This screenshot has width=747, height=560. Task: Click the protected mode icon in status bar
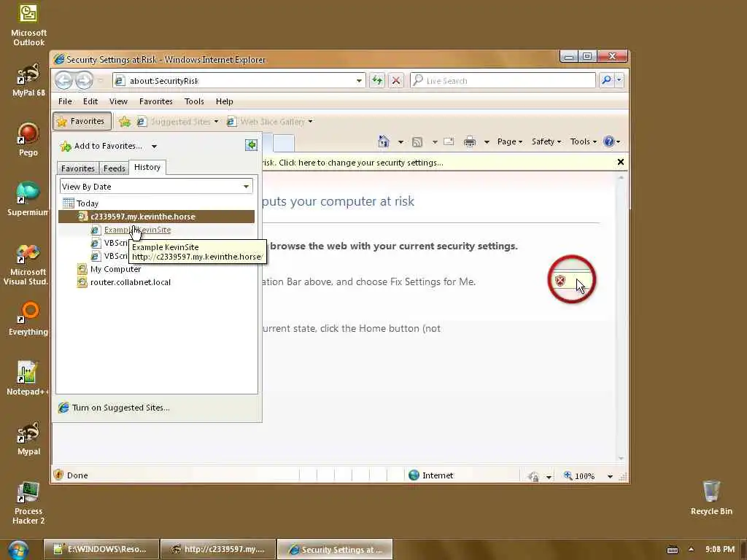click(x=533, y=475)
